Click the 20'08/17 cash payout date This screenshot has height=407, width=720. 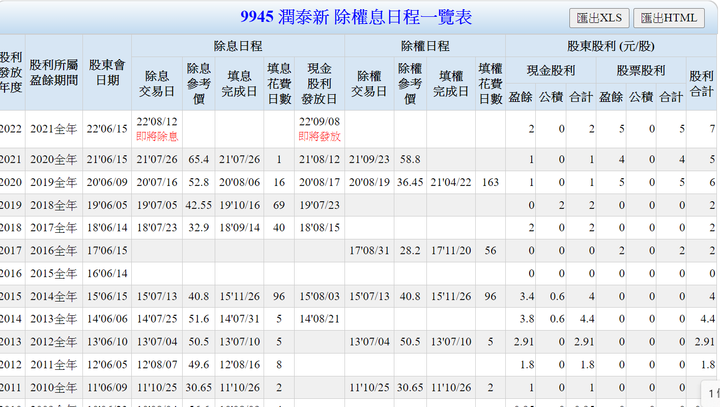pos(319,182)
